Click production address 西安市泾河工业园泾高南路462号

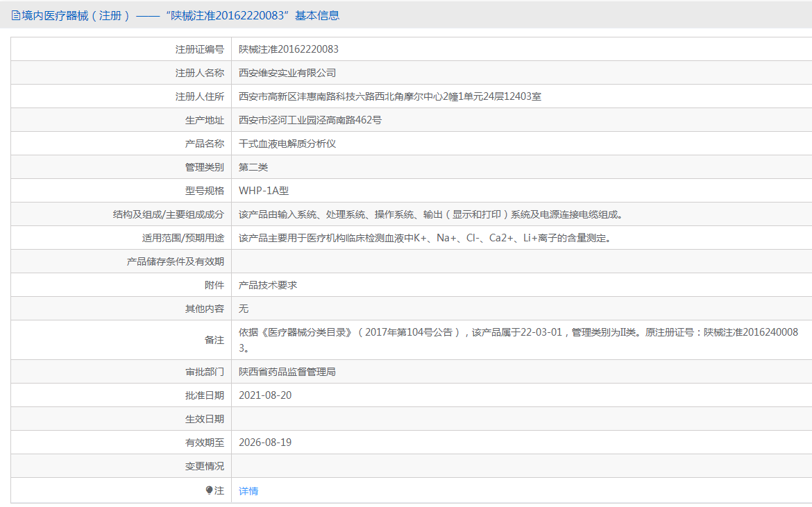[x=310, y=120]
